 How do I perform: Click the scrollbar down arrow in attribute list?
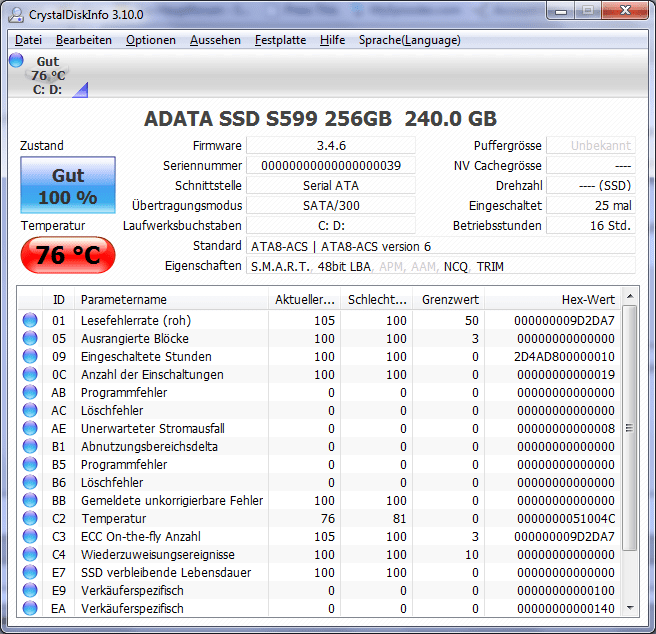pyautogui.click(x=630, y=608)
